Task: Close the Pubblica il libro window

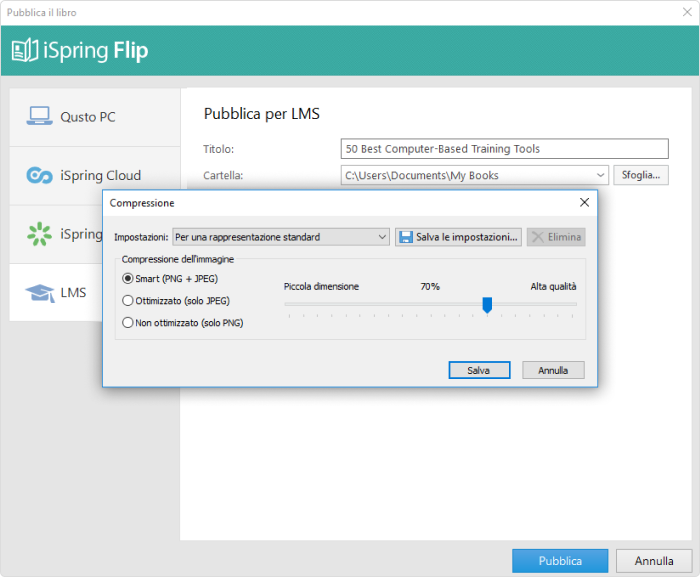Action: (687, 12)
